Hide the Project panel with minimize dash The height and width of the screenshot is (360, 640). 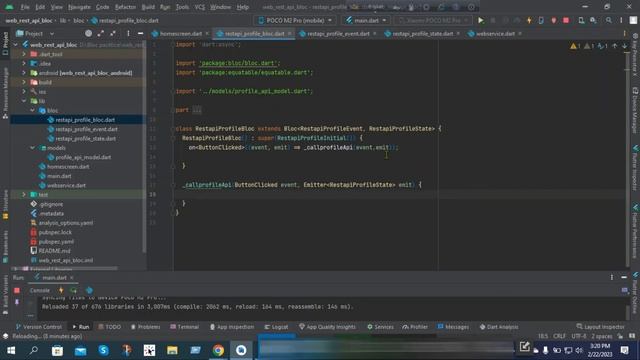point(140,33)
